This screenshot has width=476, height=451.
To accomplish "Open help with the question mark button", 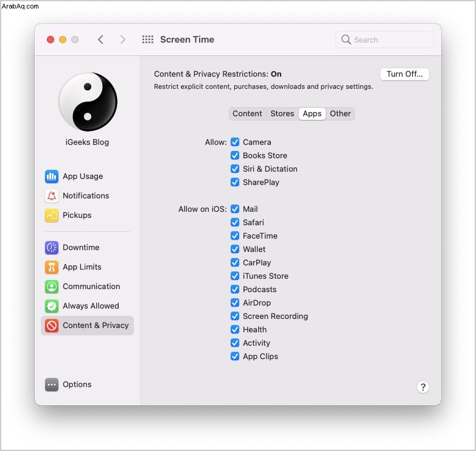I will coord(423,387).
